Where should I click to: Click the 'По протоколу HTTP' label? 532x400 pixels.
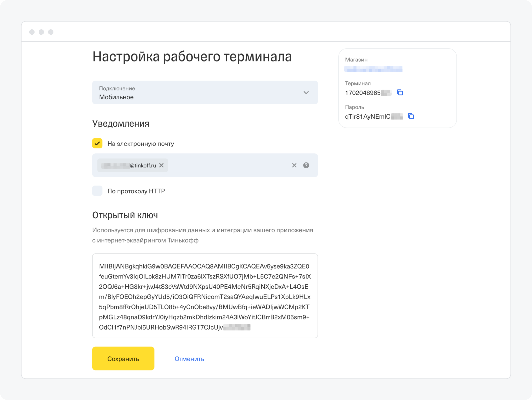(x=136, y=191)
